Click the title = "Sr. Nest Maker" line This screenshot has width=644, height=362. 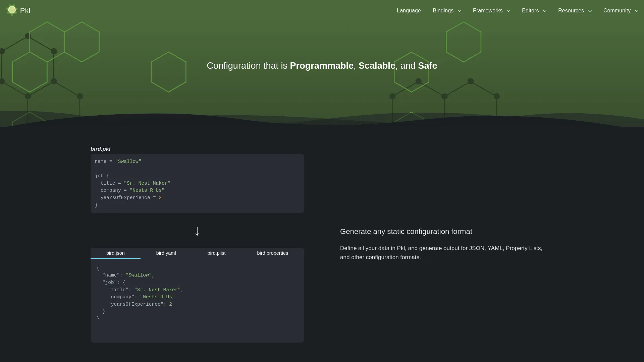click(136, 183)
